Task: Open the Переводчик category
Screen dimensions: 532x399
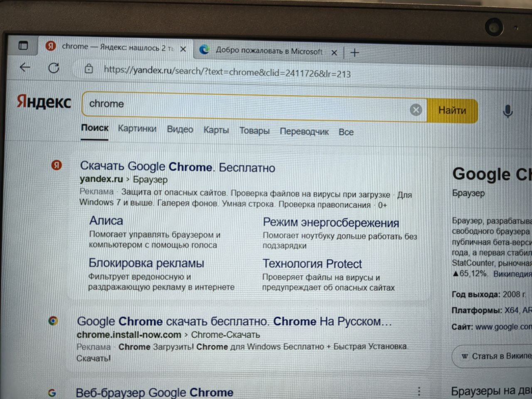Action: click(304, 132)
